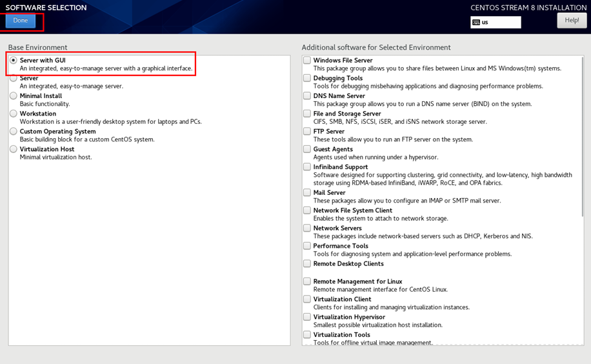Enable the Infiniband Support checkbox

(307, 167)
